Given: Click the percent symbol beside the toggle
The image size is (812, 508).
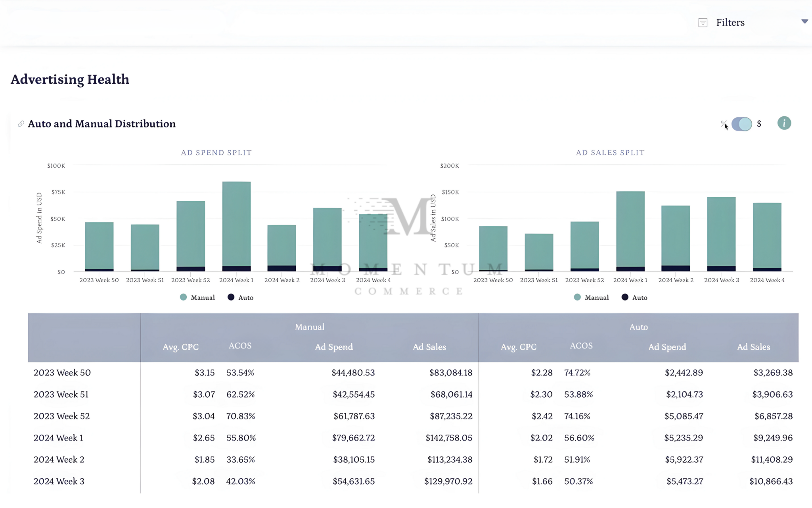Looking at the screenshot, I should pyautogui.click(x=723, y=123).
